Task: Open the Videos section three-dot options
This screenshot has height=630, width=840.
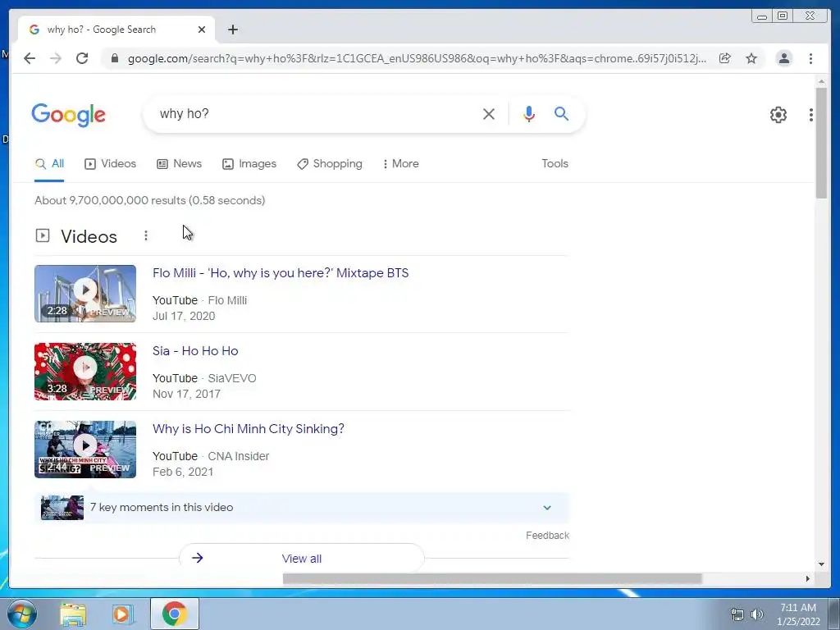Action: [x=146, y=235]
